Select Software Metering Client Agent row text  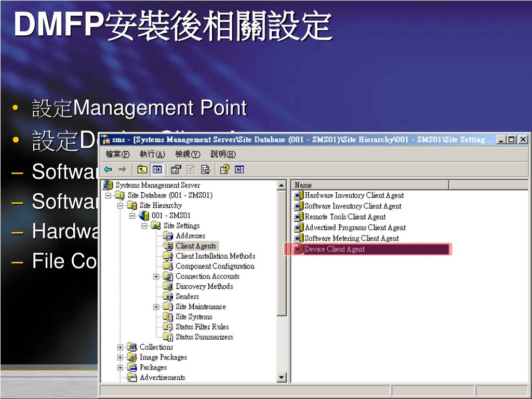[x=352, y=238]
